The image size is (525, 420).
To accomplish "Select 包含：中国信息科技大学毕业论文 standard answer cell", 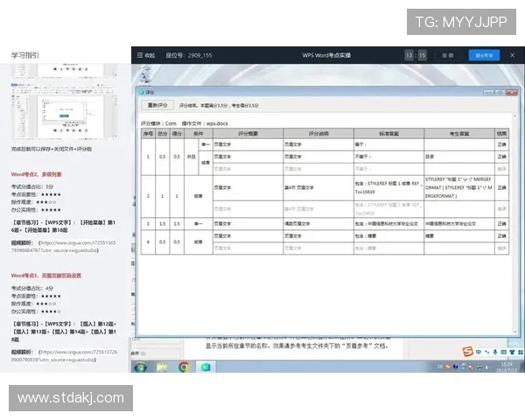I will (x=388, y=224).
